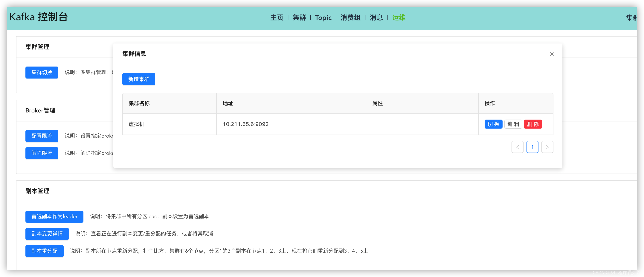
Task: Click the Broker管理 section heading
Action: coord(40,110)
